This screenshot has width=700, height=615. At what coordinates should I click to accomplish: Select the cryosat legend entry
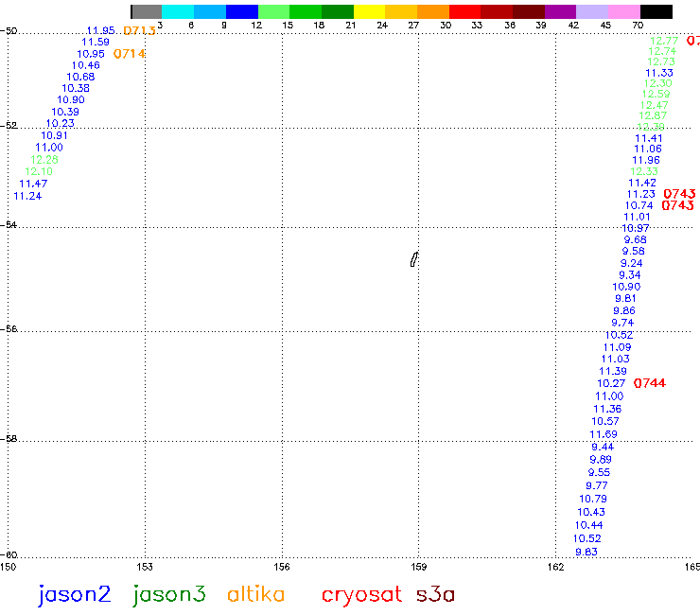pyautogui.click(x=361, y=596)
